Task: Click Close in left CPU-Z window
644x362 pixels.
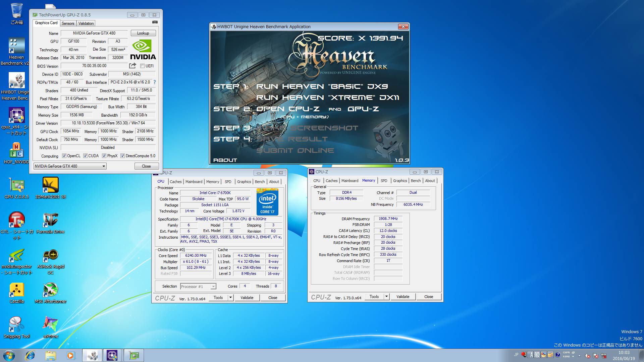Action: pos(273,298)
